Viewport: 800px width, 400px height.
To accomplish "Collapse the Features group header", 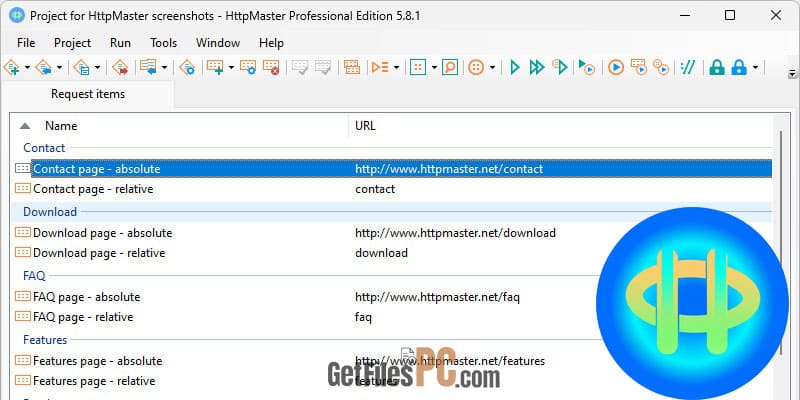I will pos(45,339).
